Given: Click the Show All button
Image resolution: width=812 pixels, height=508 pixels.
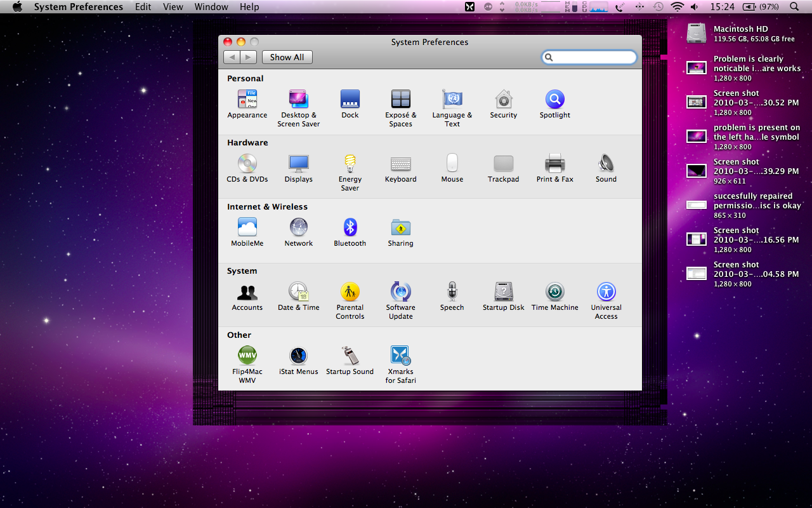Looking at the screenshot, I should (287, 57).
